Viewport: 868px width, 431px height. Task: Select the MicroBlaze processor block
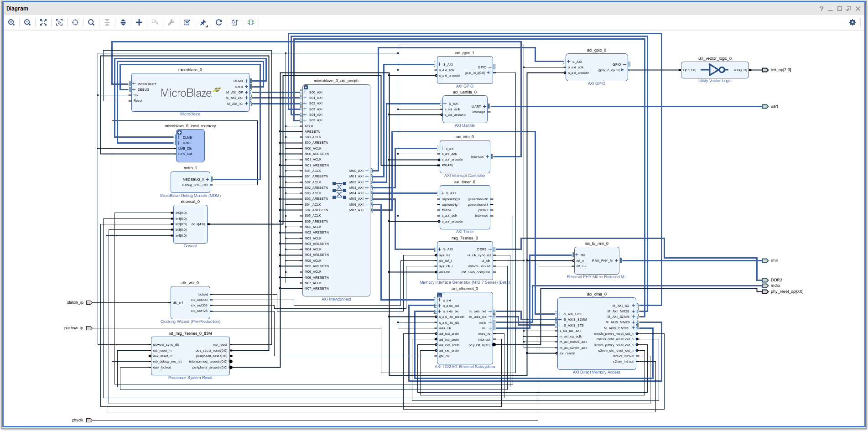pos(190,93)
